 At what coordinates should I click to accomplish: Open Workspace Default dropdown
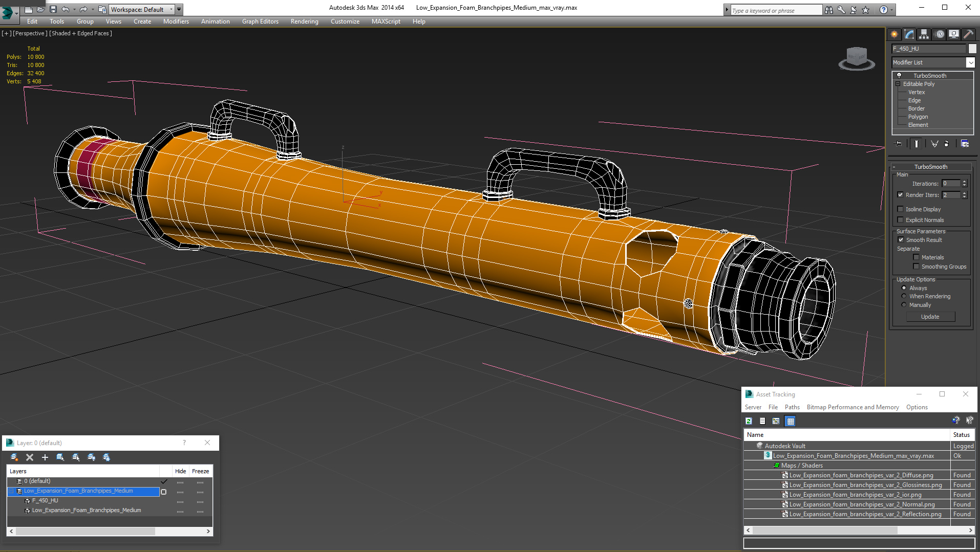pyautogui.click(x=142, y=9)
